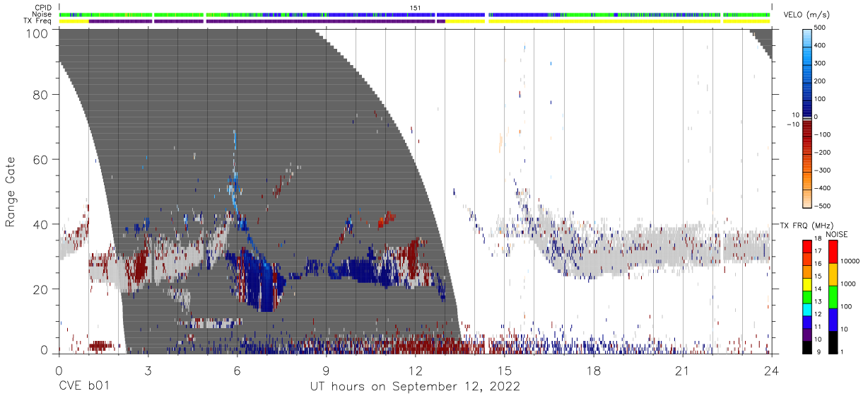Click the CPID label at top left
The image size is (868, 401).
coord(44,7)
